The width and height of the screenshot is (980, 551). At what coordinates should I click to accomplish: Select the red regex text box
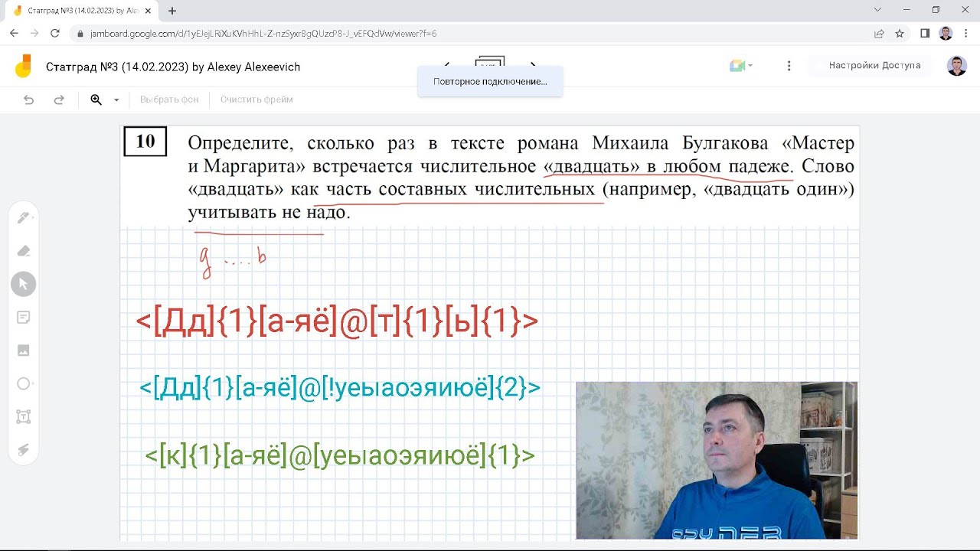[x=337, y=321]
